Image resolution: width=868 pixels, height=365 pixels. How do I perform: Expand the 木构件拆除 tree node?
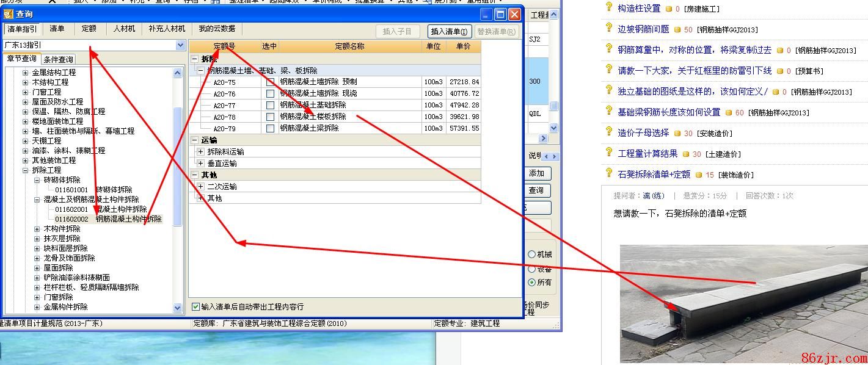pos(37,229)
